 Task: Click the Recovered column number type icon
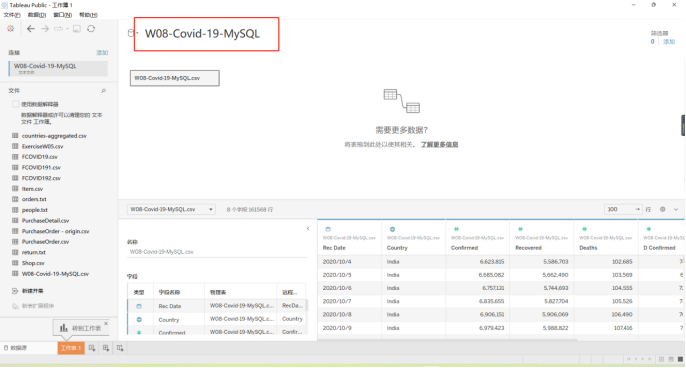(x=520, y=229)
